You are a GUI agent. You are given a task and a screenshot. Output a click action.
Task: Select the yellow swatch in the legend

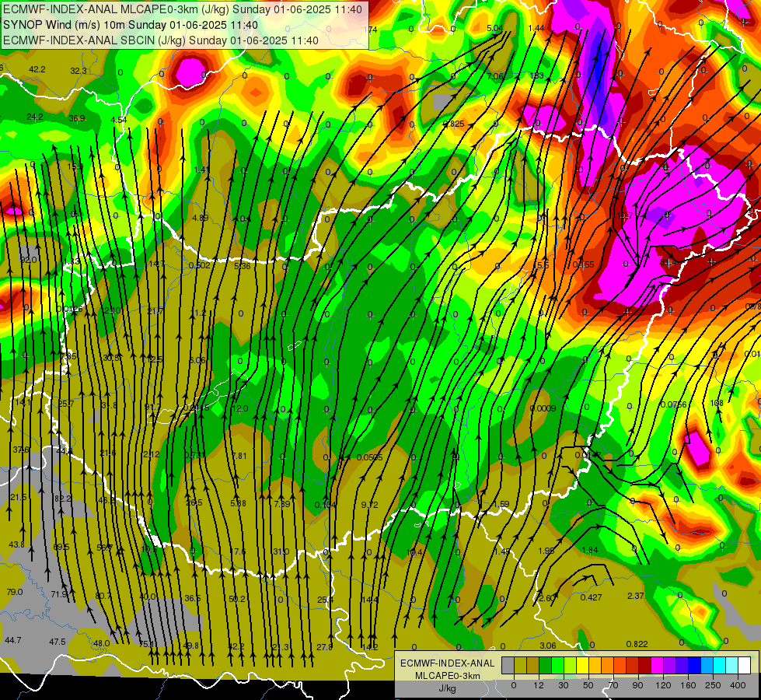click(582, 665)
